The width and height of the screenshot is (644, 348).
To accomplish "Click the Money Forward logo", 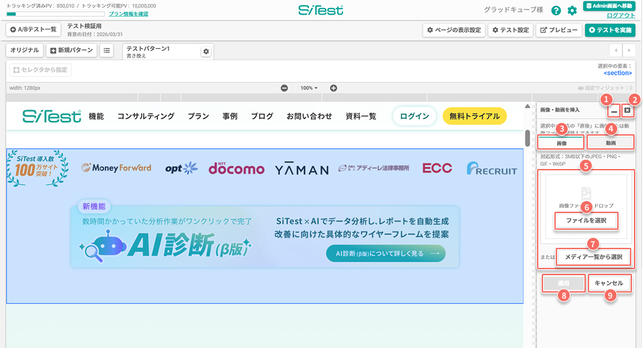I will [116, 168].
